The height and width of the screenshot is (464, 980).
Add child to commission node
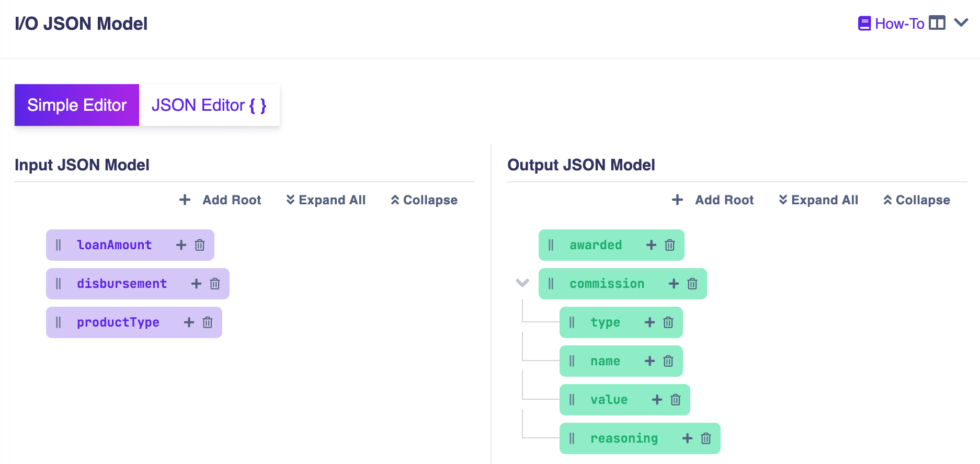(x=674, y=284)
